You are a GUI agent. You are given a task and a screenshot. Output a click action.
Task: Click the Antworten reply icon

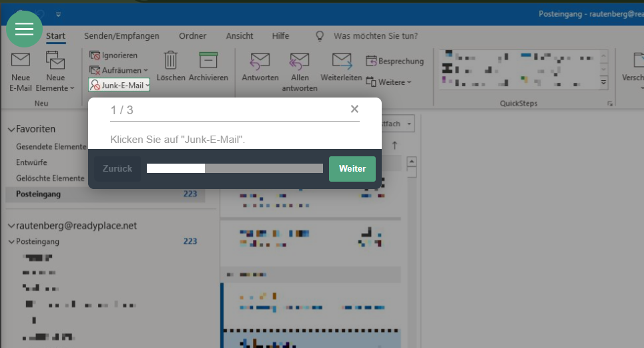(x=260, y=61)
